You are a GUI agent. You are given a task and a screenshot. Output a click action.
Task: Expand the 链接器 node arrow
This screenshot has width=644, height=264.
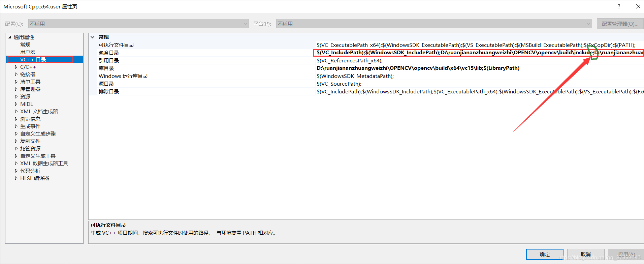coord(16,74)
